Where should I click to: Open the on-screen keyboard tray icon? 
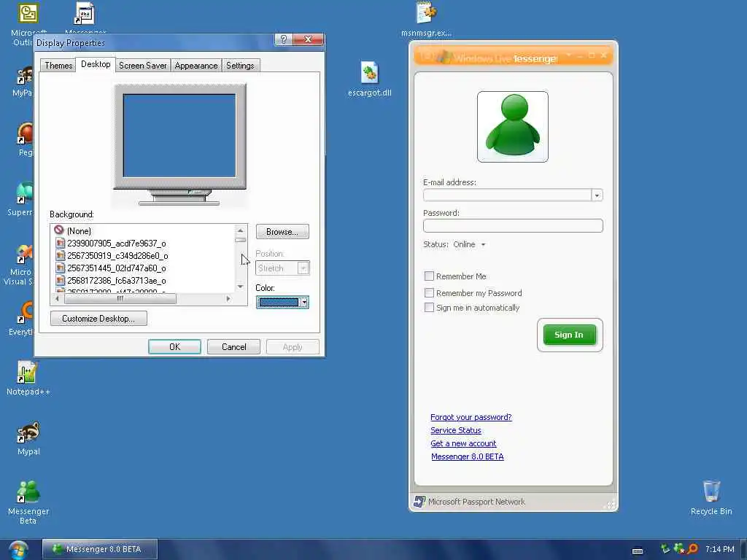(638, 551)
